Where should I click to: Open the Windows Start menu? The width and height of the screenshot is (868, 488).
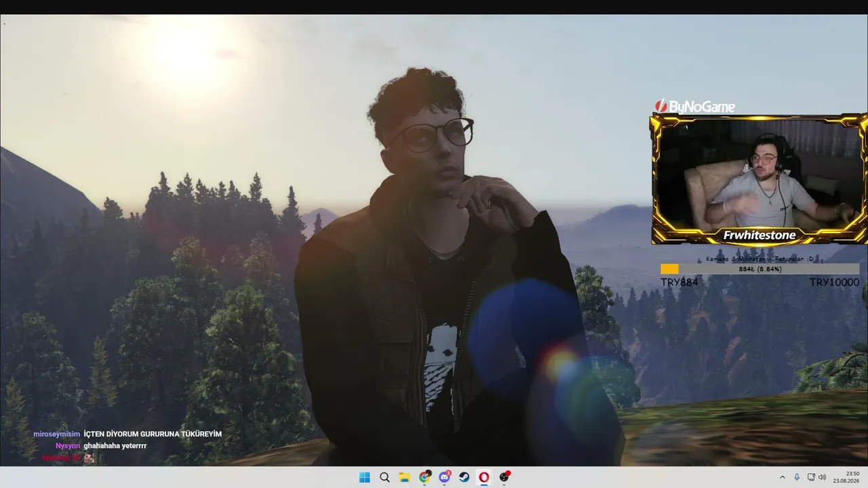[364, 477]
